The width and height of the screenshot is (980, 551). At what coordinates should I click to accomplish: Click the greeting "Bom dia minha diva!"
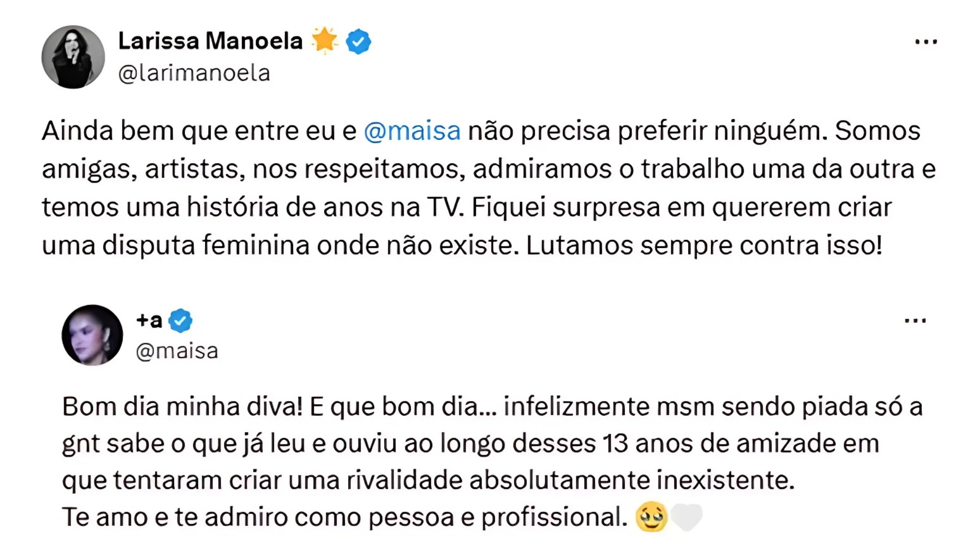pos(182,408)
